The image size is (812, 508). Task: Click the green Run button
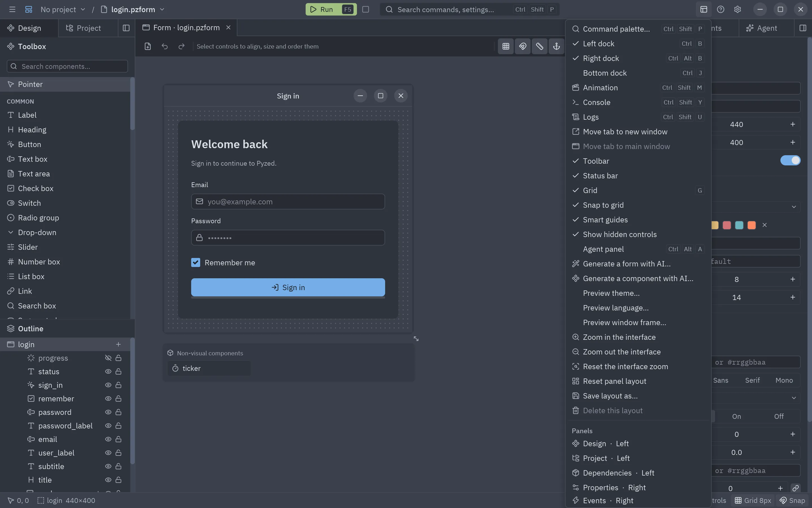point(331,9)
